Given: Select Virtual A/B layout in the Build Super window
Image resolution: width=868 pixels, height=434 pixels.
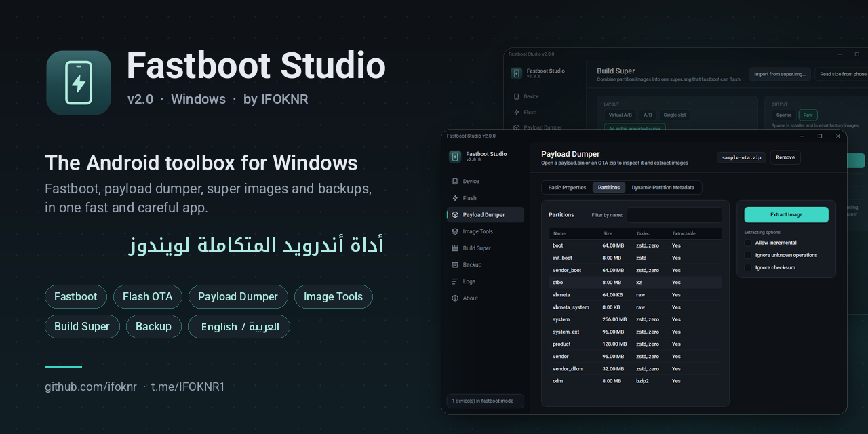Looking at the screenshot, I should click(x=620, y=115).
